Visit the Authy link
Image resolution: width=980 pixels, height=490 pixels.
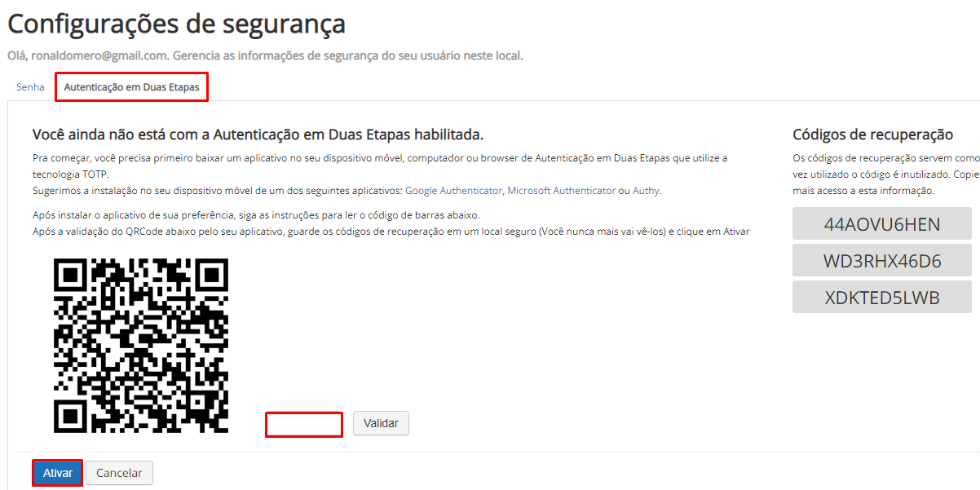(647, 190)
